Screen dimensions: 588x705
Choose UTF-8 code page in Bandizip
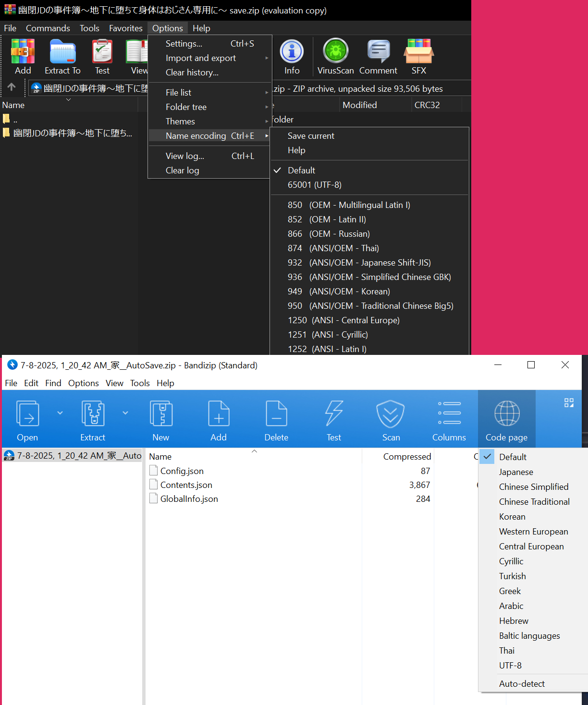533,666
